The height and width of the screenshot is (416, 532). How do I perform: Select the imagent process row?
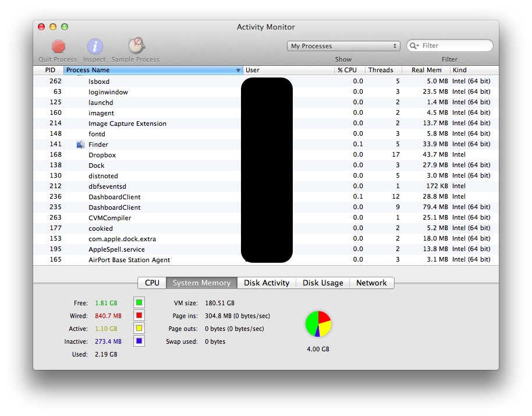coord(266,113)
